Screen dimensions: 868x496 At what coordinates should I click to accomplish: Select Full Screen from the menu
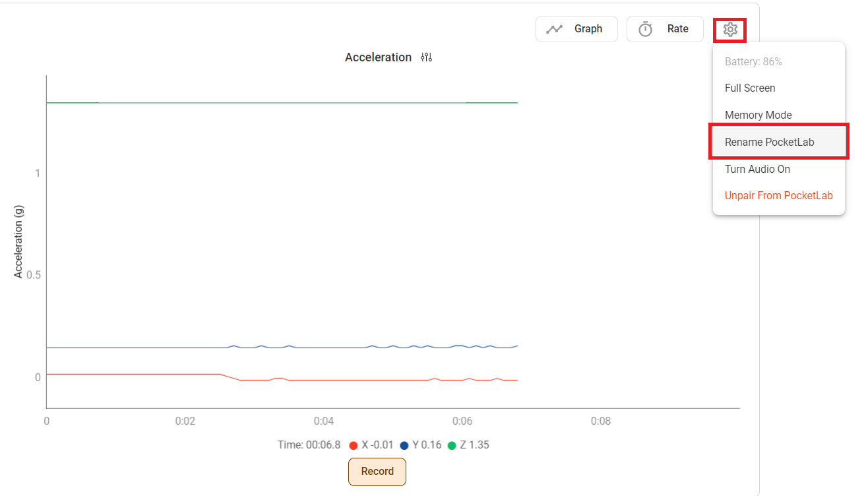coord(750,88)
